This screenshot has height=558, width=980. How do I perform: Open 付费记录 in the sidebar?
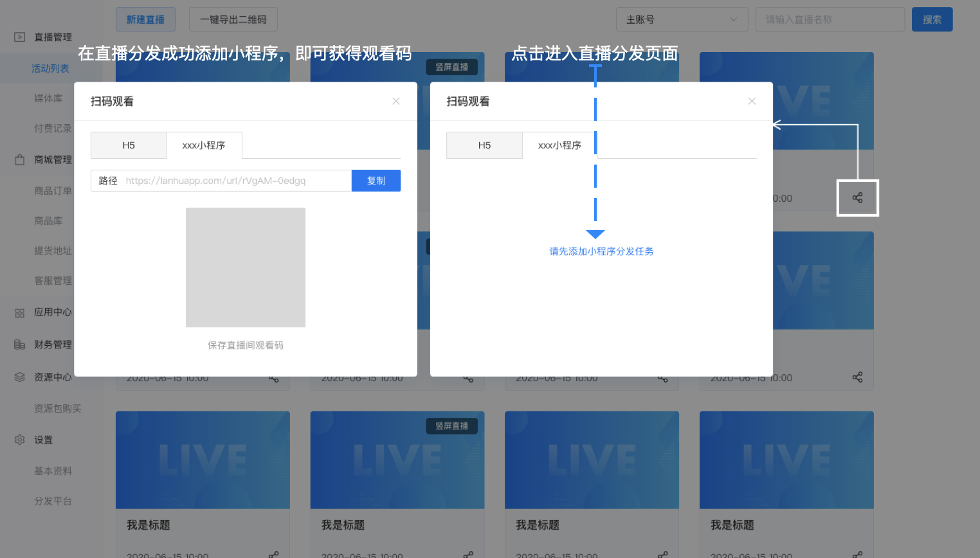pos(53,129)
